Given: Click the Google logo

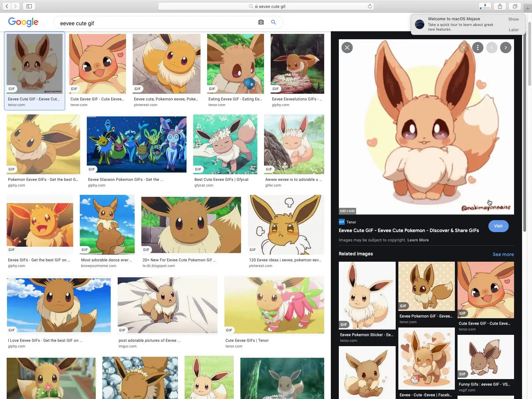Looking at the screenshot, I should point(23,22).
